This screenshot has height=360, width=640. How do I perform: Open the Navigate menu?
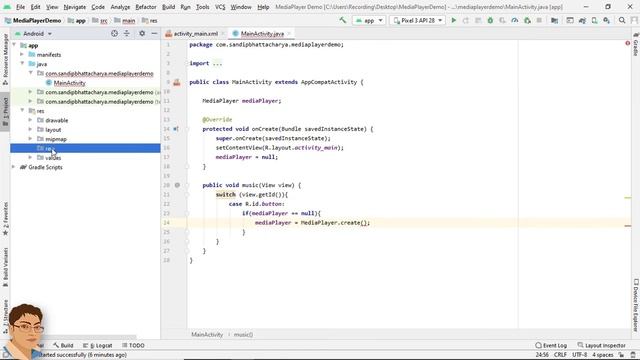(75, 7)
